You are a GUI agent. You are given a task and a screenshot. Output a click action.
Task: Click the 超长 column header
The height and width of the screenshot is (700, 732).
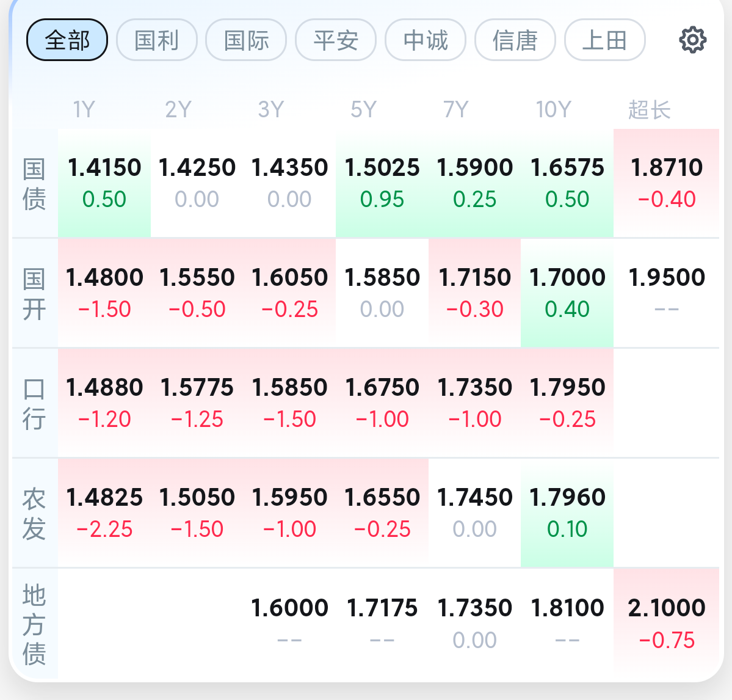[x=649, y=110]
